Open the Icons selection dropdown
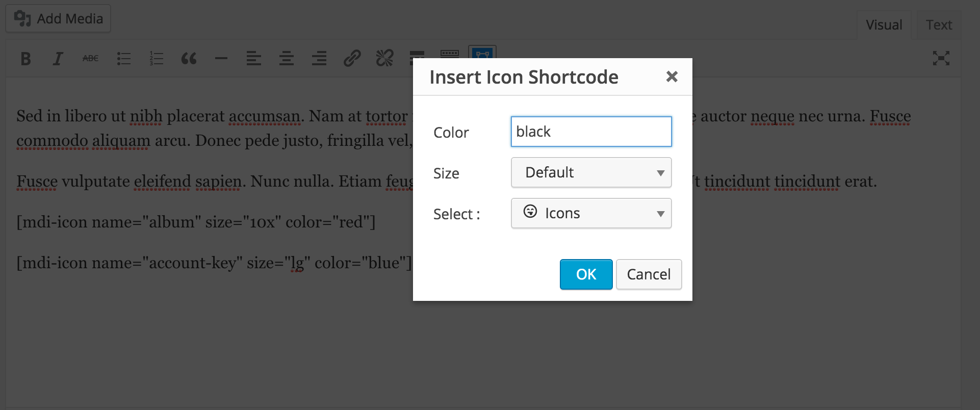 pyautogui.click(x=591, y=213)
